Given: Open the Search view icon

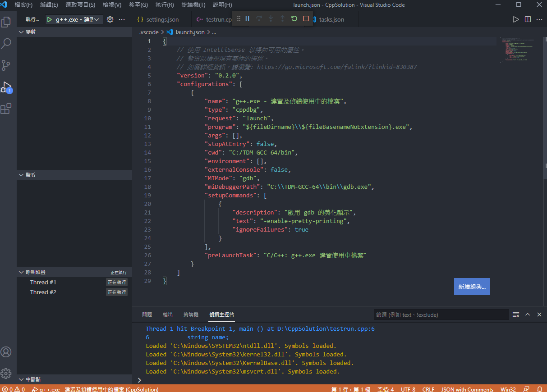Looking at the screenshot, I should pyautogui.click(x=6, y=44).
